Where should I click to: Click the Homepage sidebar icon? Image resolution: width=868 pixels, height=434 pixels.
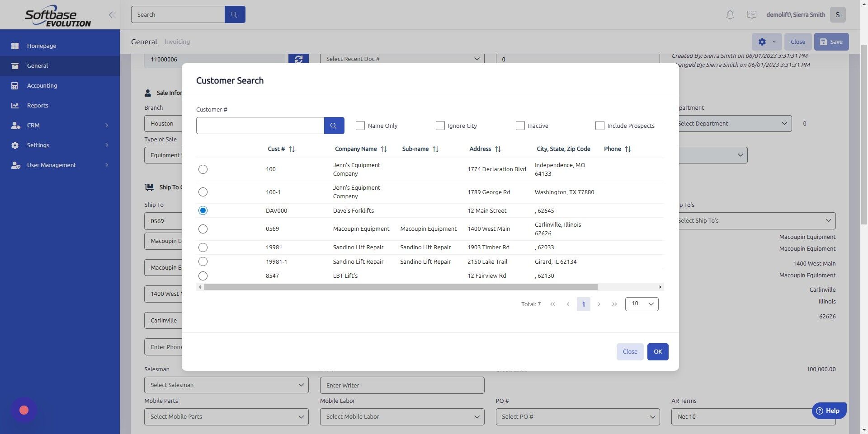coord(15,46)
